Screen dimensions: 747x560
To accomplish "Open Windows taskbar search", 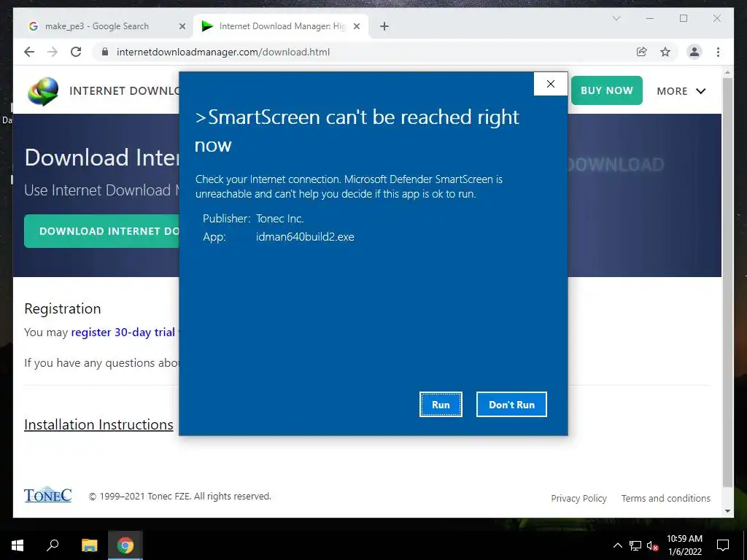I will 53,545.
